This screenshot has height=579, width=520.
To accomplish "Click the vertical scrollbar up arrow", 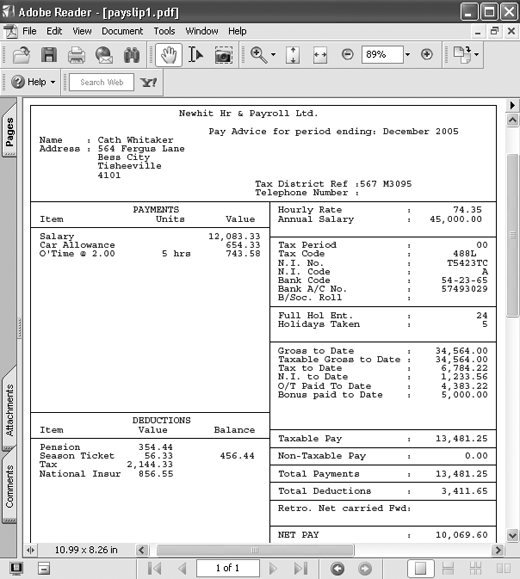I will coord(512,120).
